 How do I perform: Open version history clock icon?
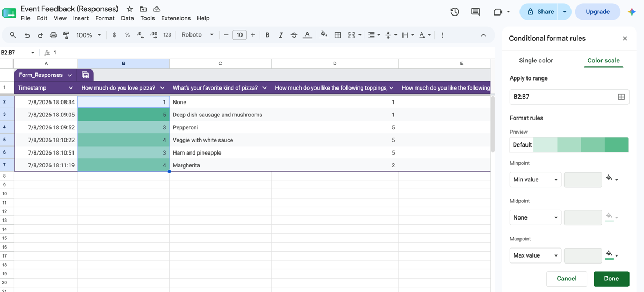tap(455, 12)
